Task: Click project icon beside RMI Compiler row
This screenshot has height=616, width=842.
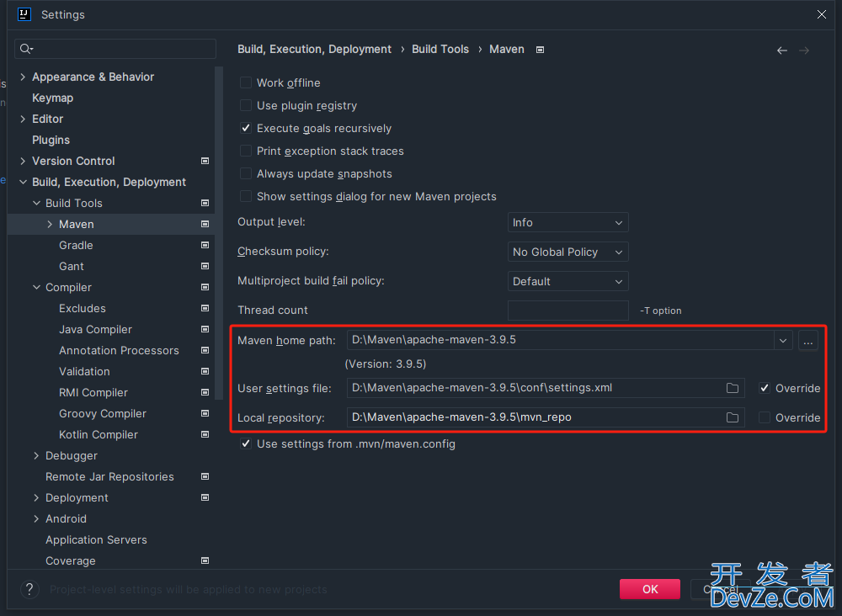Action: click(205, 392)
